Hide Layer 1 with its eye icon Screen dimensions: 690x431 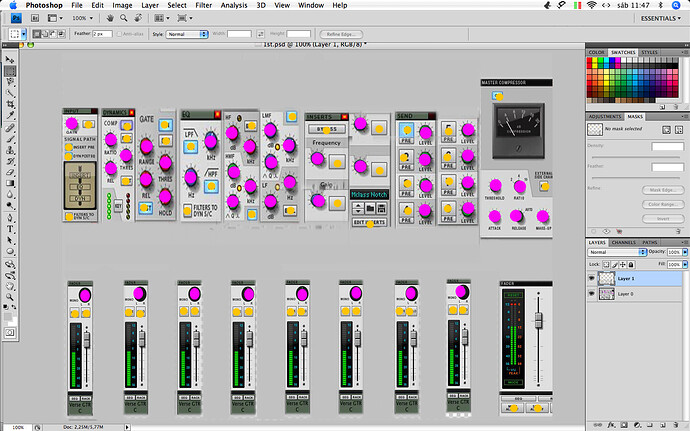coord(591,278)
